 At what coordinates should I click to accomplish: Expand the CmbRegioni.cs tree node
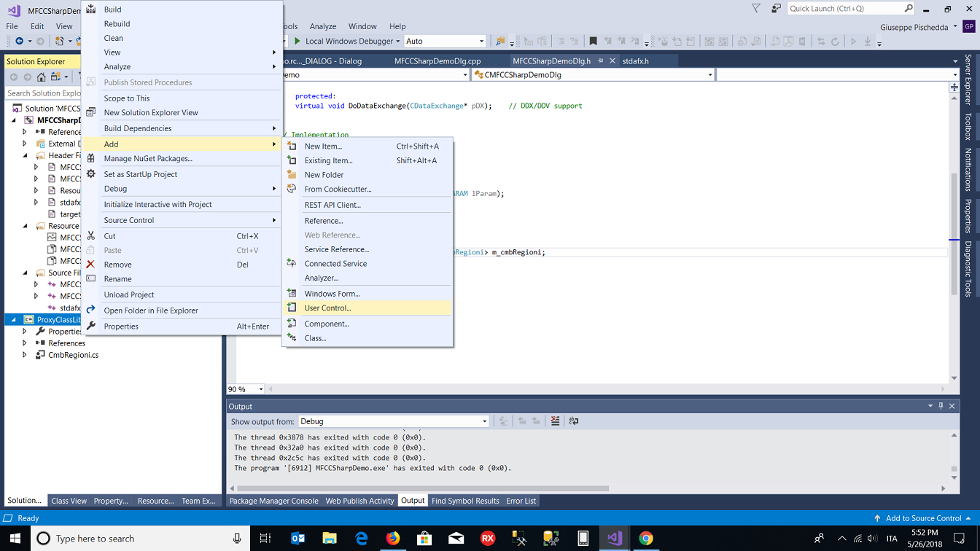click(25, 355)
